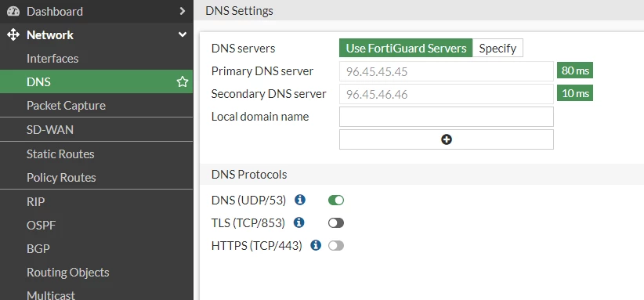Screen dimensions: 644x300
Task: Enable the TLS (TCP/853) toggle
Action: [x=336, y=222]
